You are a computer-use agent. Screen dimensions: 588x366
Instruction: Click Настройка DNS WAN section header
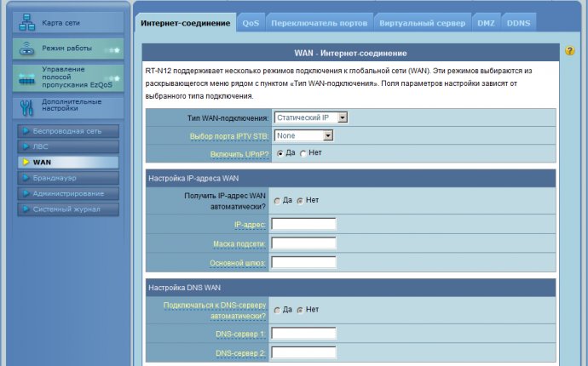click(x=350, y=288)
